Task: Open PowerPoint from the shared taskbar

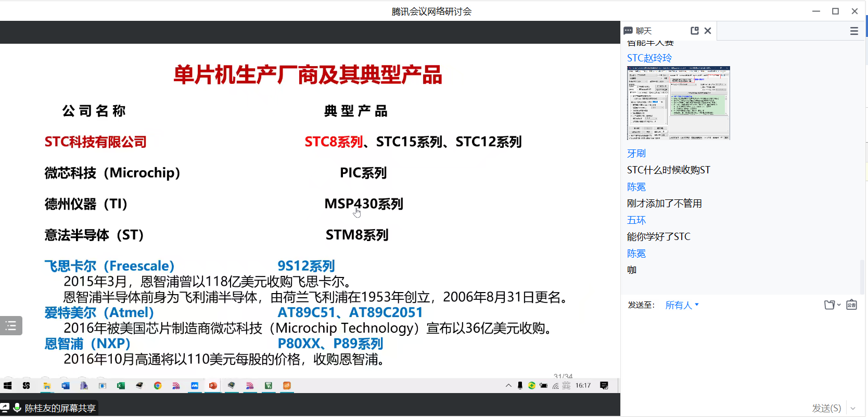Action: 213,386
